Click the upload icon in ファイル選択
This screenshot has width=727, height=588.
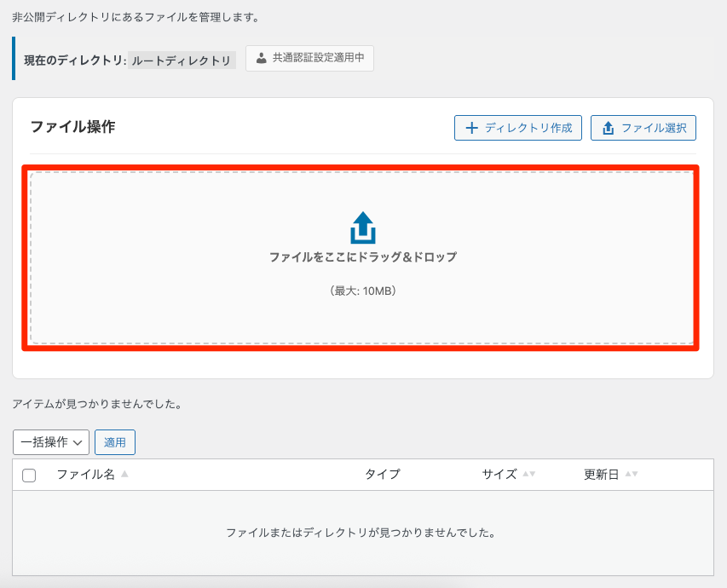(x=609, y=128)
